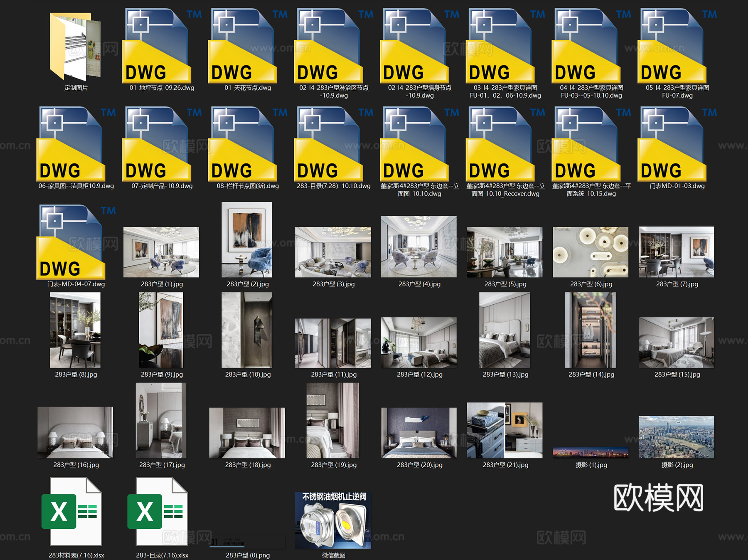Select the 01-地坪节点-09.26.dwg file icon
748x560 pixels.
click(x=157, y=46)
